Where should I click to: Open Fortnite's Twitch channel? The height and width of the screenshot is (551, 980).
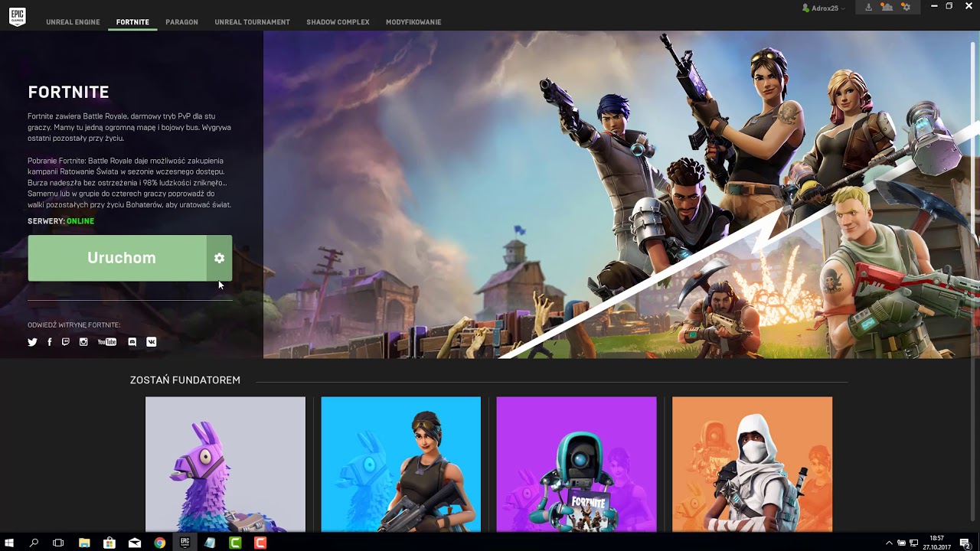coord(66,342)
